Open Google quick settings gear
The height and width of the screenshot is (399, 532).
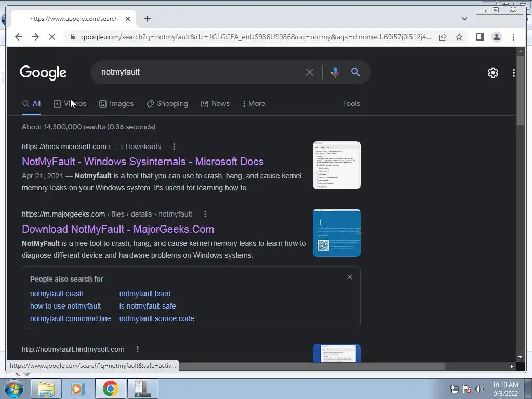click(493, 73)
